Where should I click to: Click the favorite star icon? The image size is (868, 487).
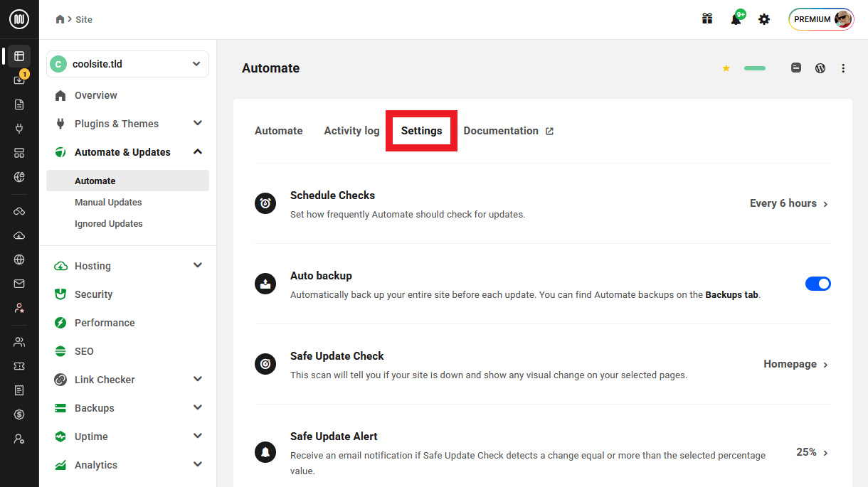[x=726, y=68]
